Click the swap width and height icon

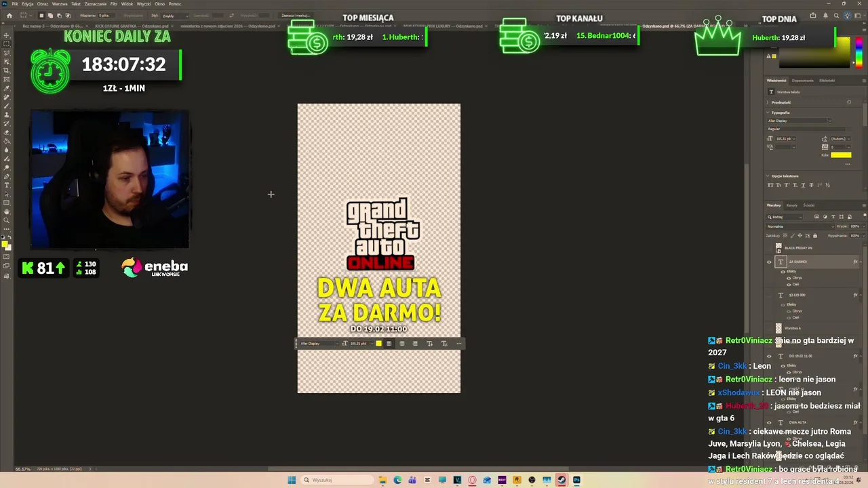[232, 16]
